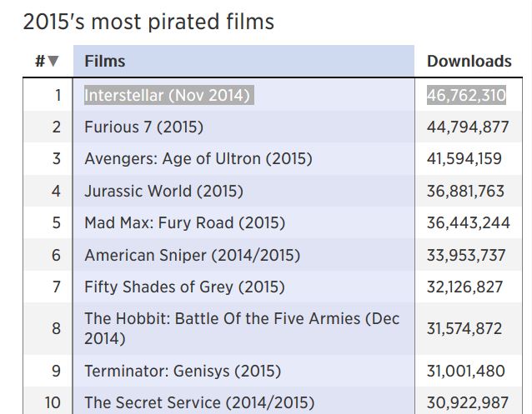Viewport: 532px width, 414px height.
Task: Click the 36,881,763 downloads figure
Action: 465,191
